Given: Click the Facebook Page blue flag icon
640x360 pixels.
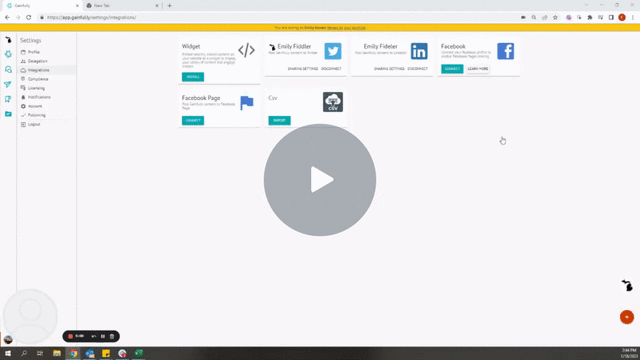Looking at the screenshot, I should tap(247, 102).
